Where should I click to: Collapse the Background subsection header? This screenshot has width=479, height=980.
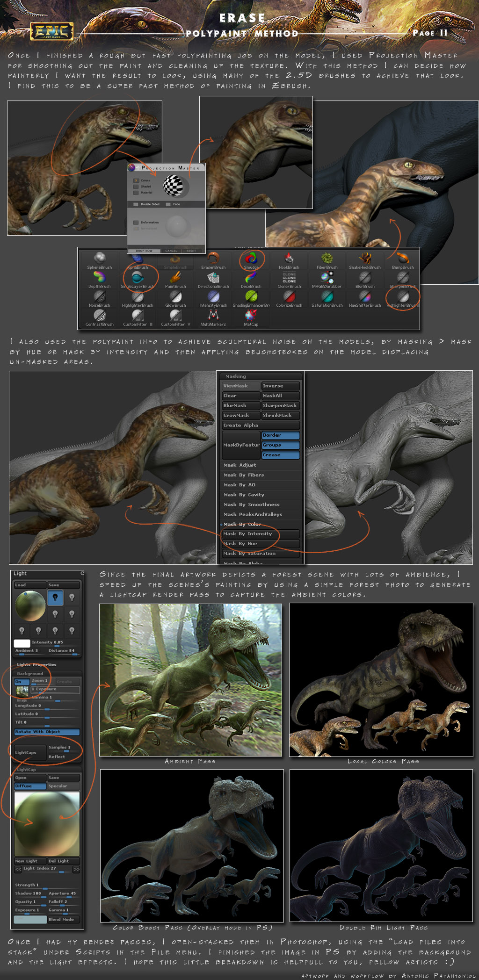click(30, 674)
